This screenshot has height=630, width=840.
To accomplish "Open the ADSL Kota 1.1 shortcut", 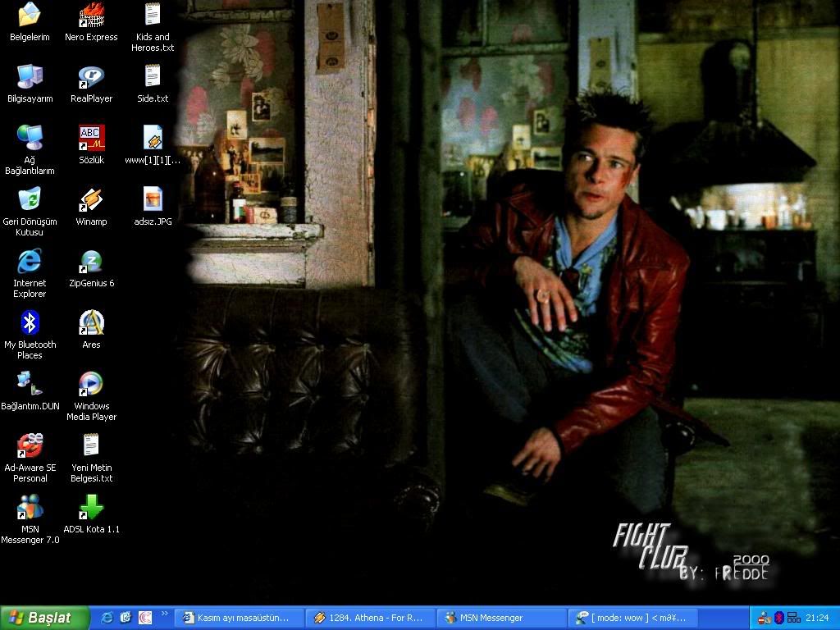I will pos(91,508).
